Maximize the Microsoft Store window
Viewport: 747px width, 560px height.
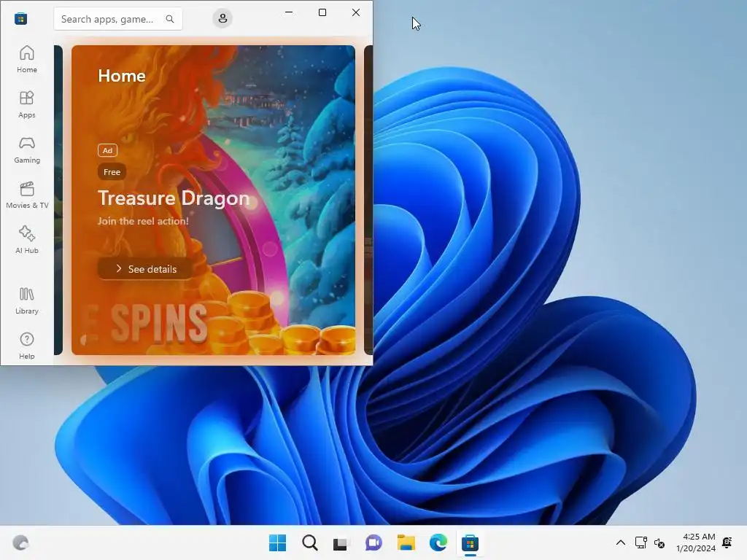tap(322, 12)
